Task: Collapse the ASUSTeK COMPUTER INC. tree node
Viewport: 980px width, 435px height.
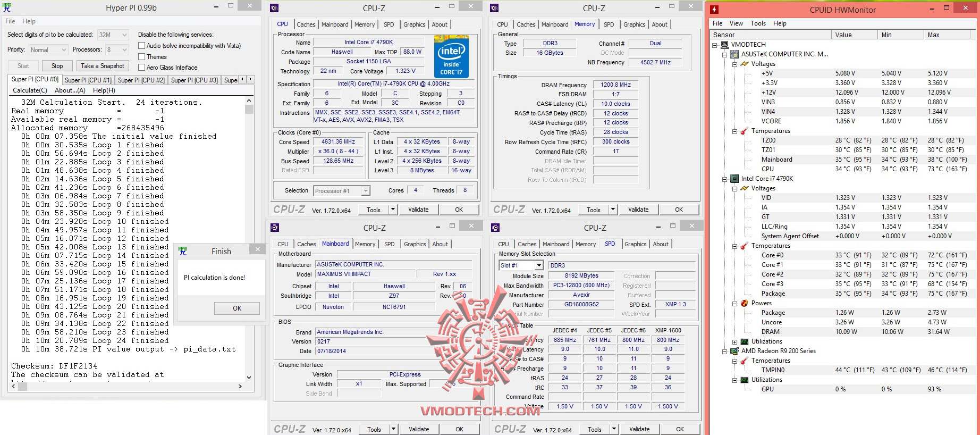Action: 724,55
